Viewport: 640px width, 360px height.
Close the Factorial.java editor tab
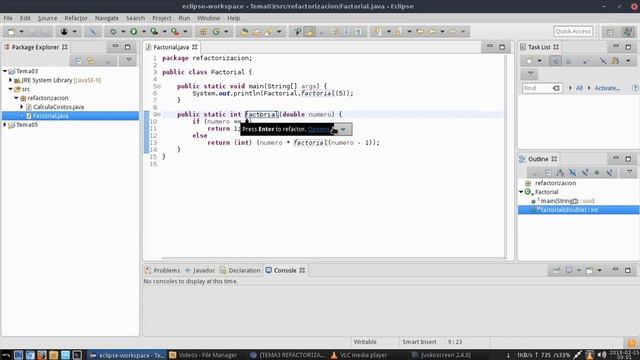click(195, 47)
